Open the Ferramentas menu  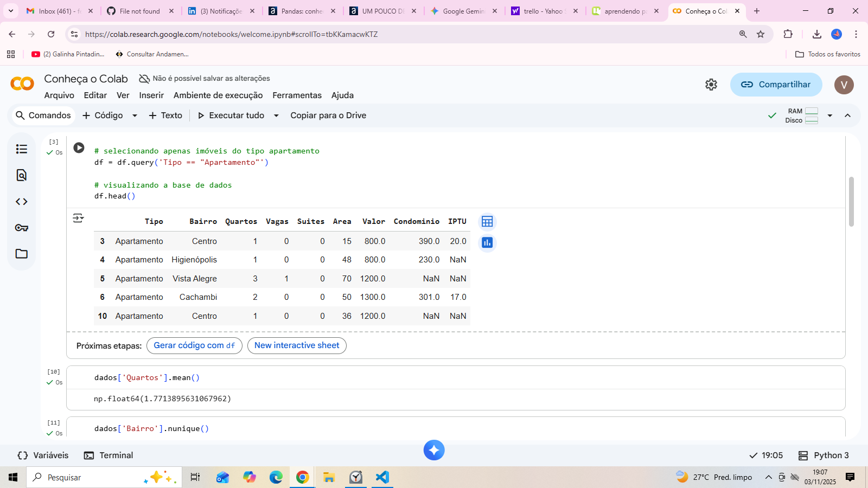click(297, 95)
